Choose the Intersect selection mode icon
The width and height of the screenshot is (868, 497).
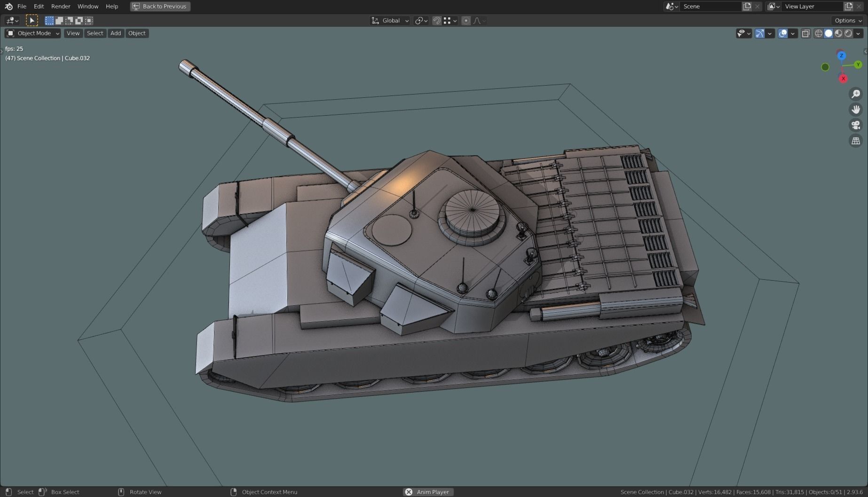[89, 20]
